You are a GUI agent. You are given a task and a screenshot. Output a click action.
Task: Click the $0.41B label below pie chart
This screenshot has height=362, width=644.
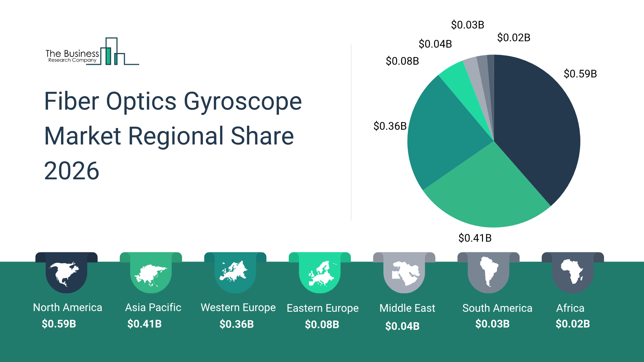point(475,238)
